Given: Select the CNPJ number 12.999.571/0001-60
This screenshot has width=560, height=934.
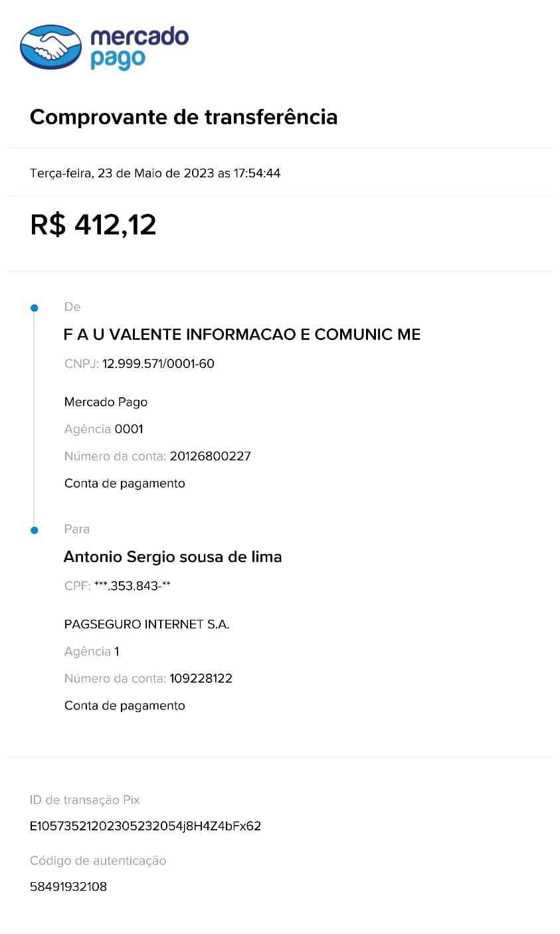Looking at the screenshot, I should click(x=158, y=363).
